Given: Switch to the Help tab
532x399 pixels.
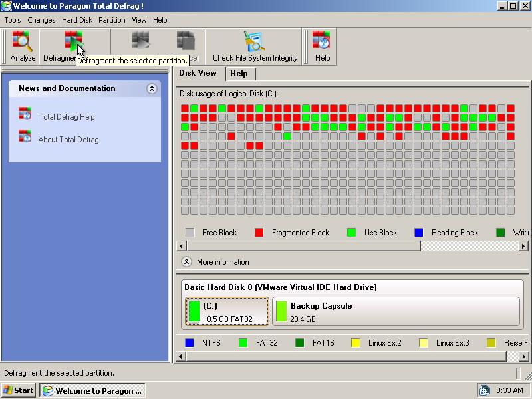Looking at the screenshot, I should click(x=239, y=74).
